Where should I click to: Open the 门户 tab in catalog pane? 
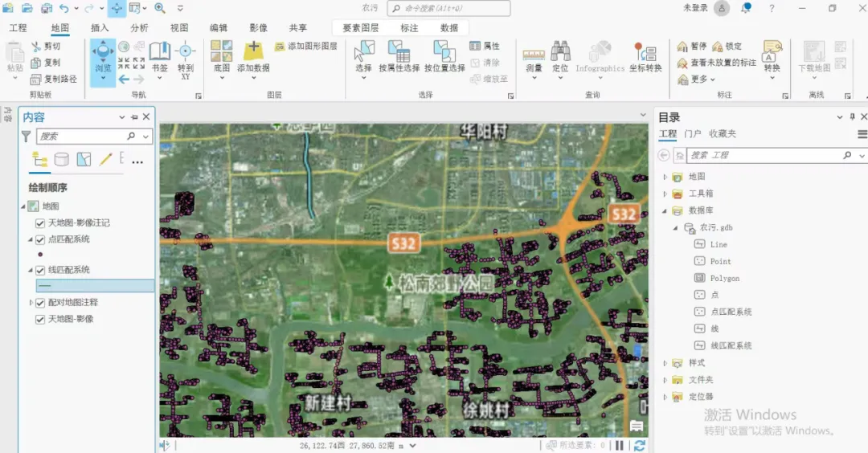tap(692, 134)
